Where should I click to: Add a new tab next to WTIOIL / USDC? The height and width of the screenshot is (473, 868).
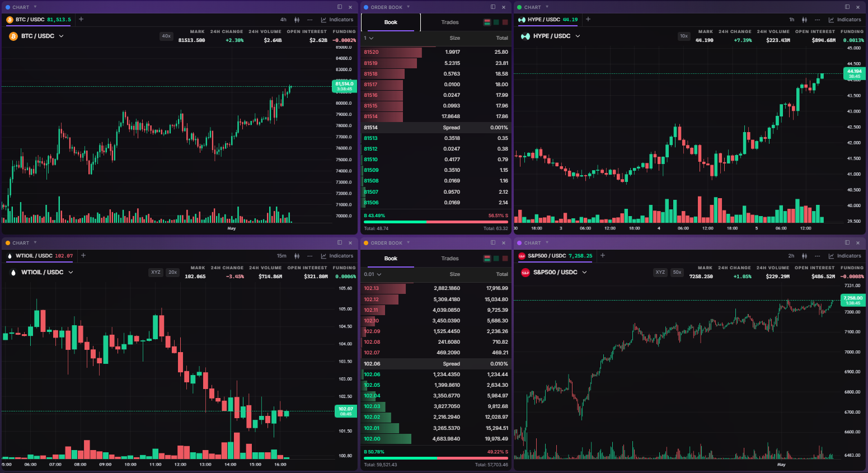click(x=83, y=255)
